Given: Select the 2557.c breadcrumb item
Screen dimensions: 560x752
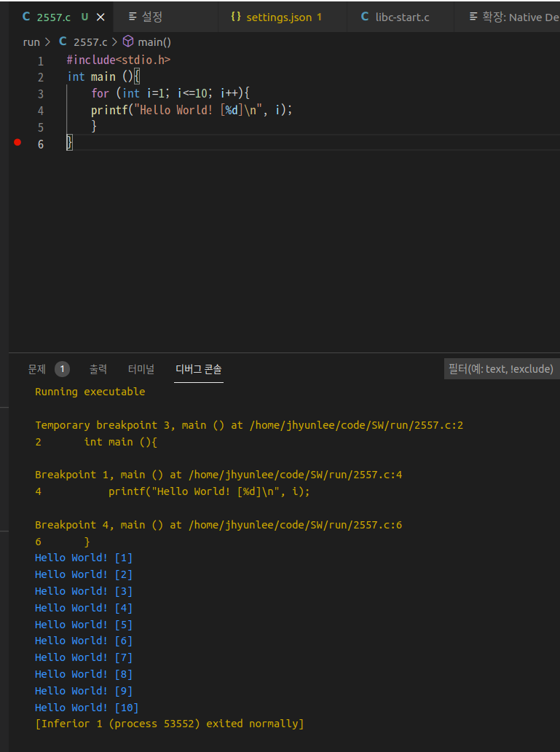Looking at the screenshot, I should point(90,42).
